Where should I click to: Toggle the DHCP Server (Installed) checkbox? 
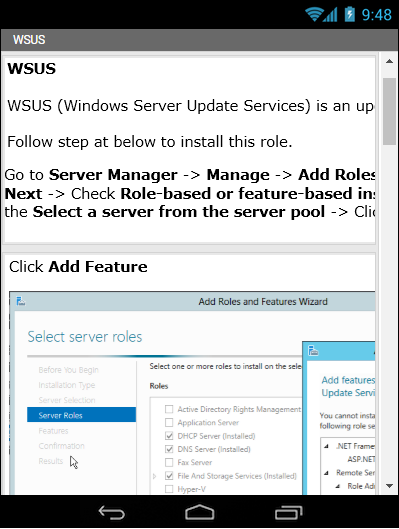click(x=169, y=436)
